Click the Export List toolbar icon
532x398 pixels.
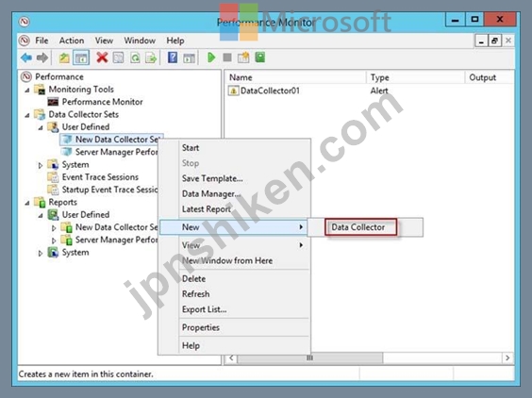pyautogui.click(x=151, y=58)
